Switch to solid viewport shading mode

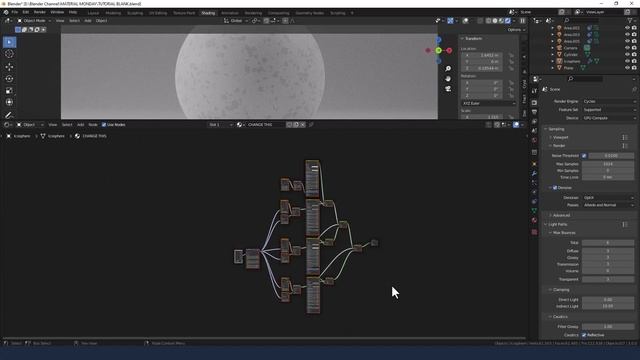click(495, 20)
